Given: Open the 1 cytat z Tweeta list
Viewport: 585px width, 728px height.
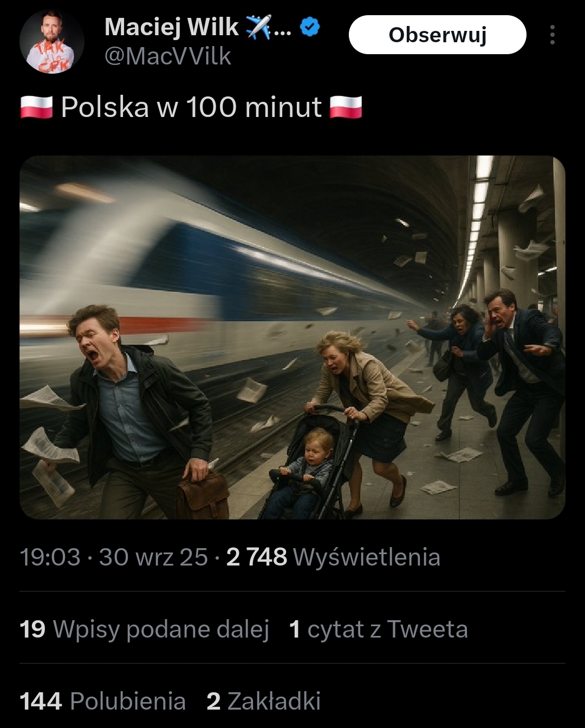Looking at the screenshot, I should 379,629.
